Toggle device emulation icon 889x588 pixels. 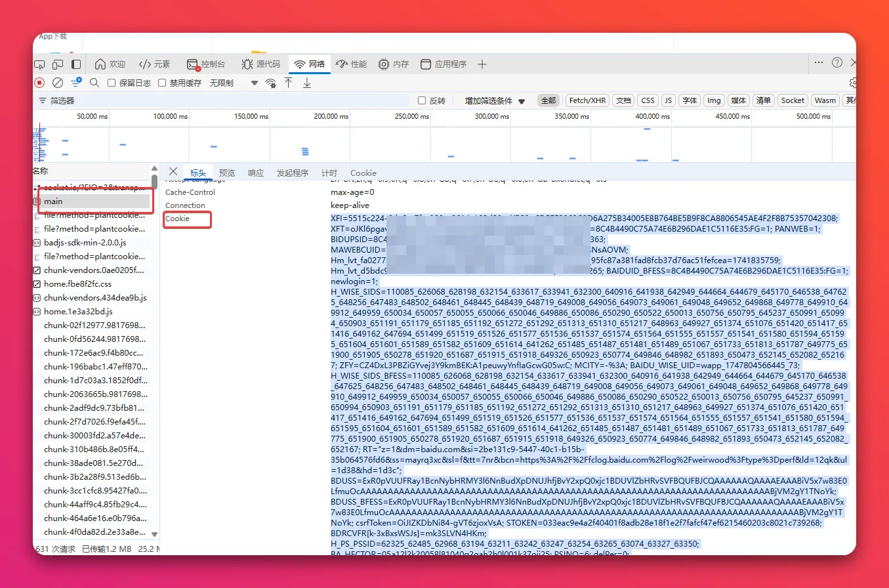tap(58, 64)
